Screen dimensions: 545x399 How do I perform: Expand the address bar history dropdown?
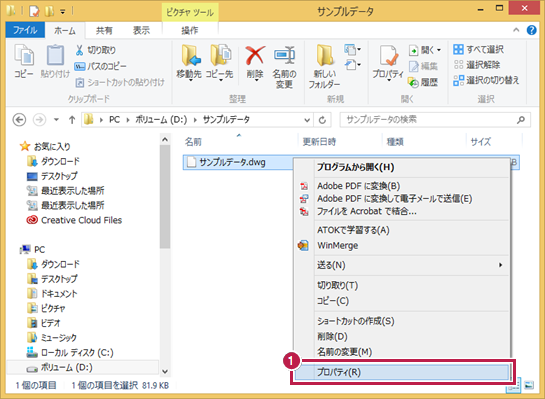[x=307, y=120]
